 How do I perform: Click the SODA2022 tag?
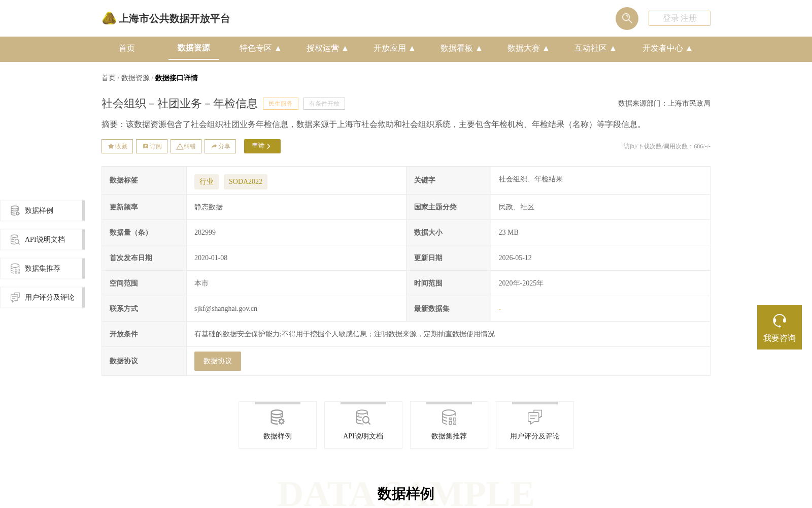246,182
